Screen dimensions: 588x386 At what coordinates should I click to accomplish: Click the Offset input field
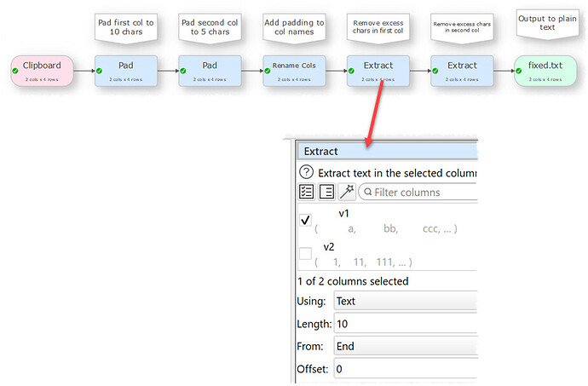(x=406, y=369)
